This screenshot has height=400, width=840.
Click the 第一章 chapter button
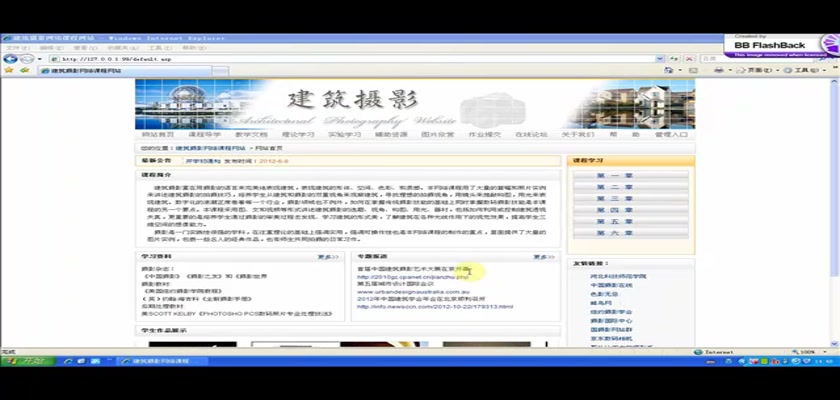coord(631,176)
